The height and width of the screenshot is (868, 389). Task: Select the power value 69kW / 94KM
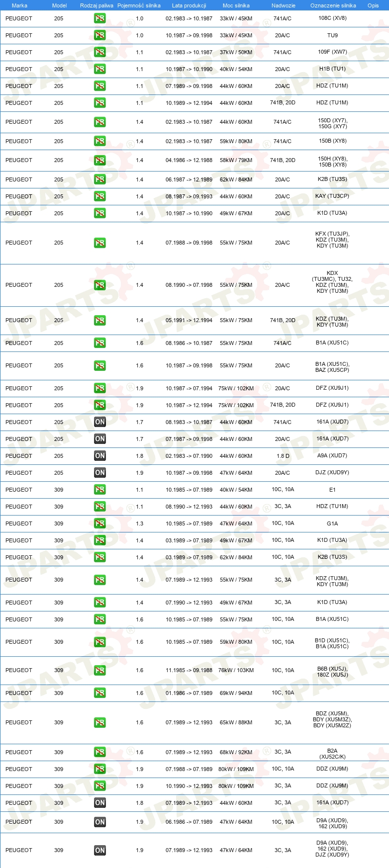click(236, 693)
